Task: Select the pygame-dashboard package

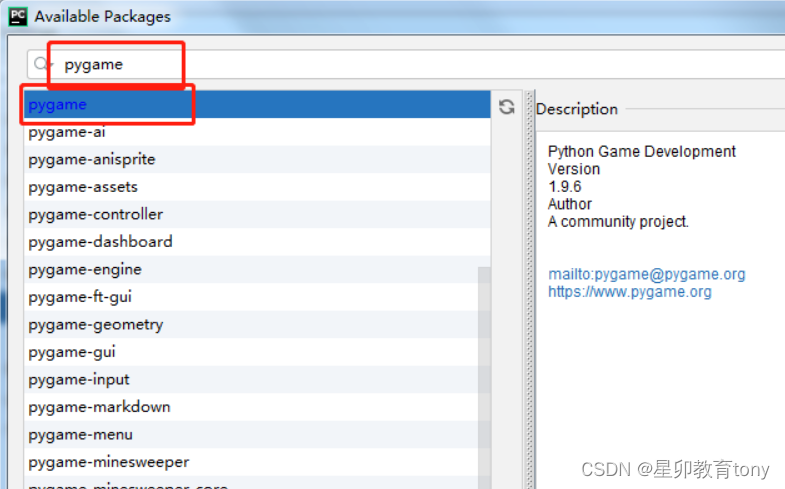Action: coord(257,242)
